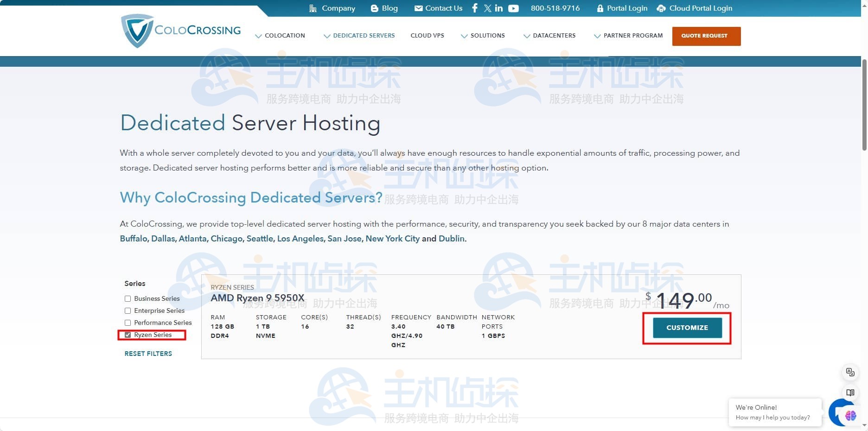Viewport: 868px width, 431px height.
Task: Open the San Jose datacenter link
Action: tap(345, 239)
